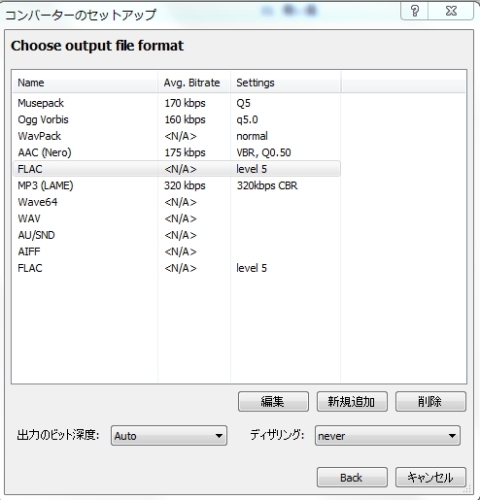Close the converter setup dialog
480x500 pixels.
point(451,11)
